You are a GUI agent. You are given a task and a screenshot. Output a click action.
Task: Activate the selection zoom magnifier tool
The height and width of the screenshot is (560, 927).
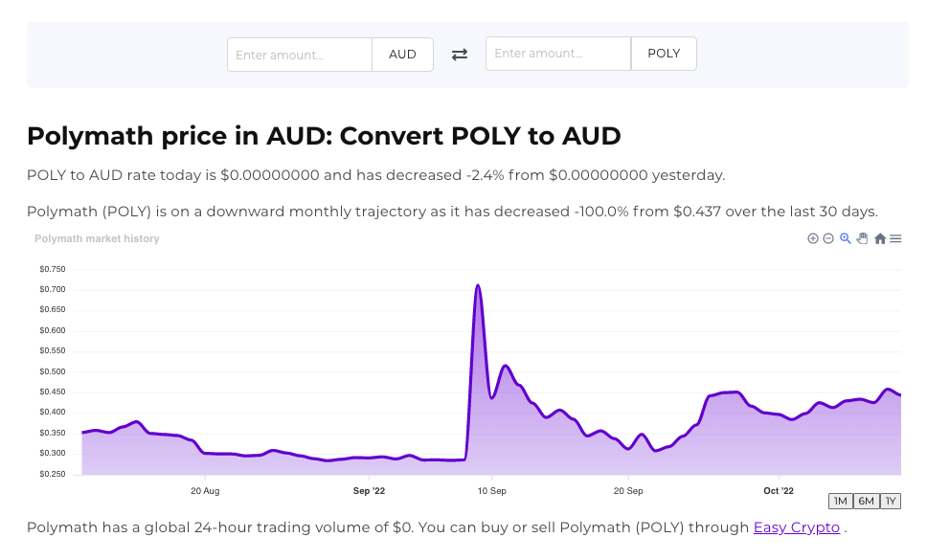[846, 238]
